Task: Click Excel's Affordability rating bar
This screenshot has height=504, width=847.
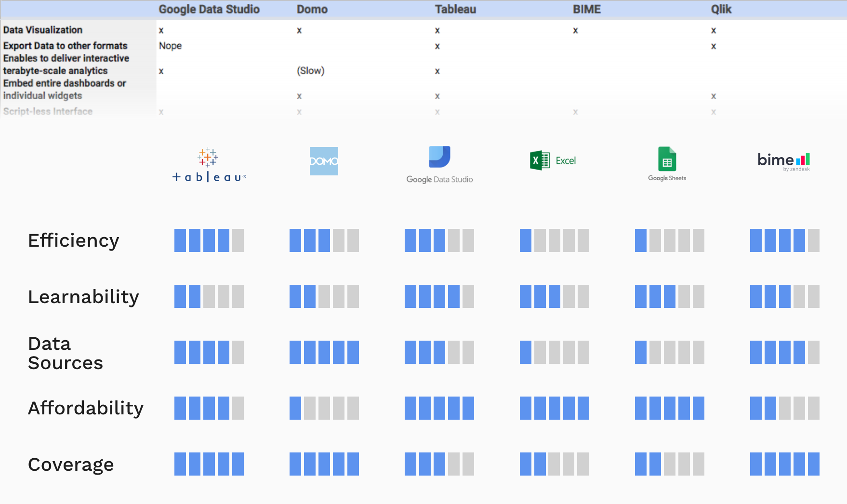Action: (x=555, y=408)
